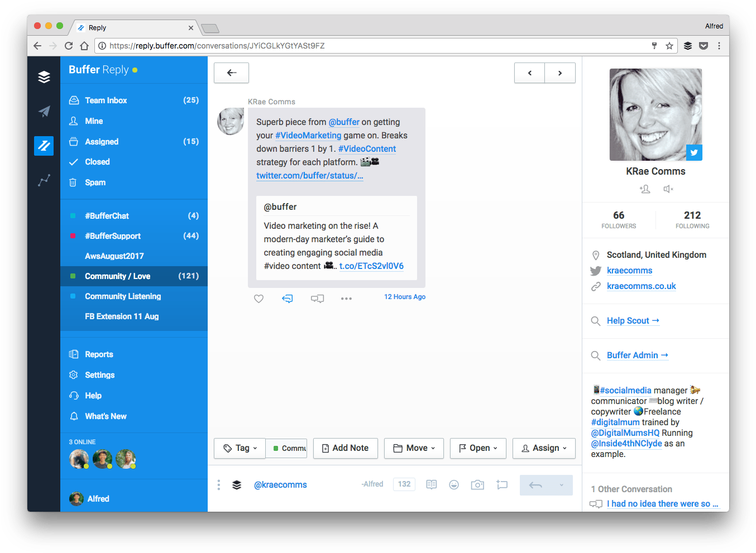Screen dimensions: 756x553
Task: Open tweet options via the ellipsis icon
Action: tap(346, 299)
